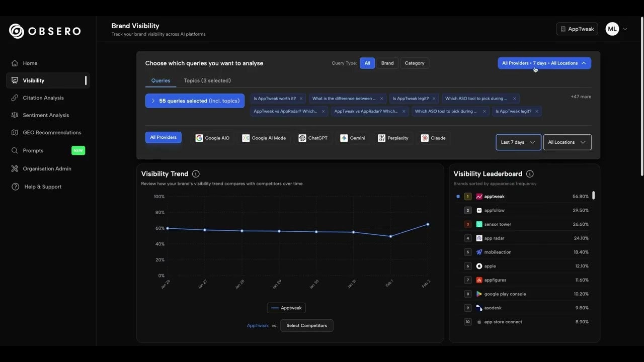The height and width of the screenshot is (362, 644).
Task: Show the +47 more queries
Action: point(581,97)
